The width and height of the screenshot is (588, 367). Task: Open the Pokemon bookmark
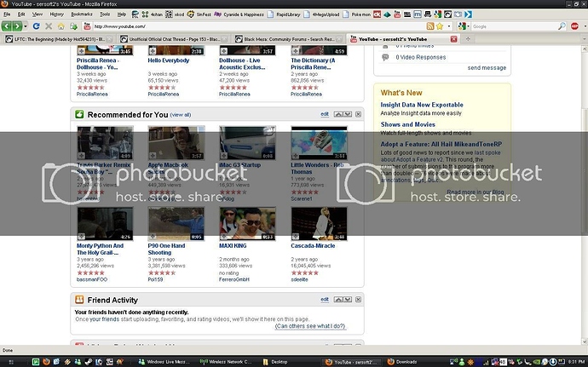pos(356,14)
